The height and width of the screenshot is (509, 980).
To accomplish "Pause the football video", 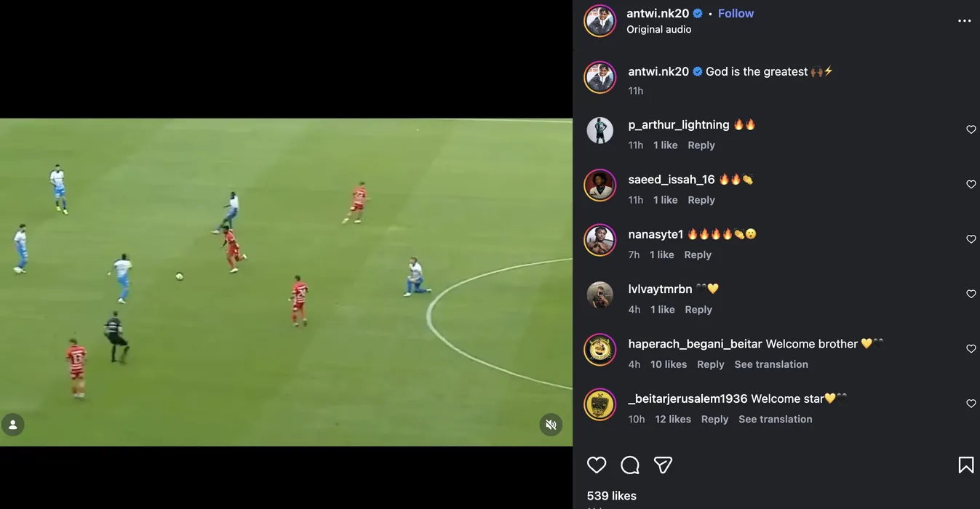I will click(x=286, y=282).
